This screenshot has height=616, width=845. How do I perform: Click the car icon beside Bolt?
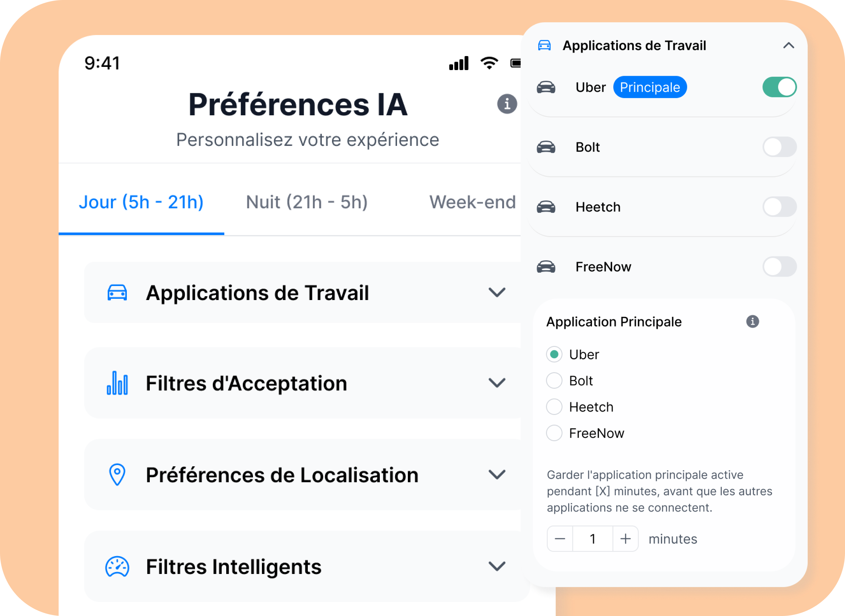click(x=546, y=147)
